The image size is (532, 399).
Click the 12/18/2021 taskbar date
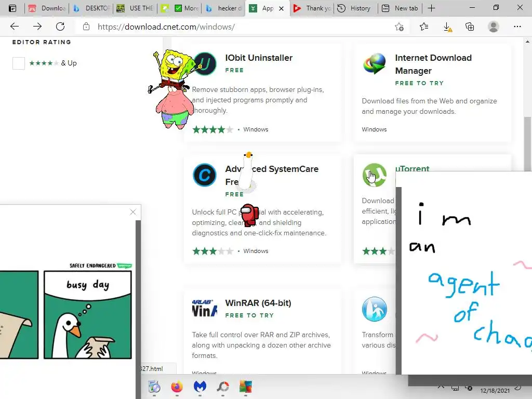click(x=495, y=391)
